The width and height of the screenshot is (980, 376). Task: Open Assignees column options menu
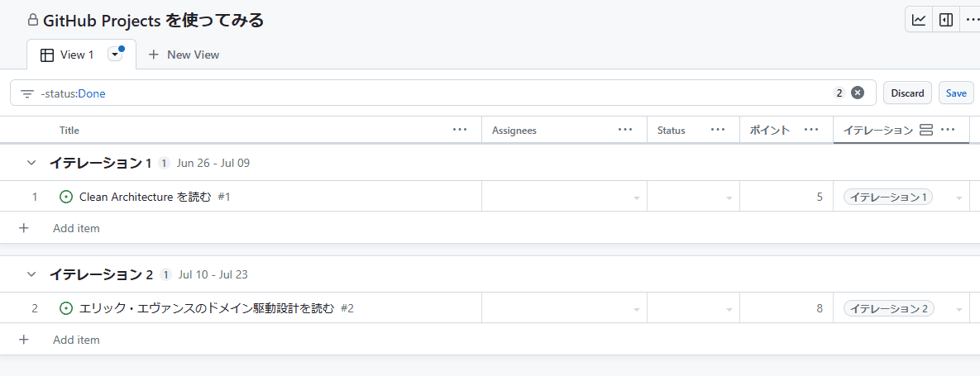625,130
